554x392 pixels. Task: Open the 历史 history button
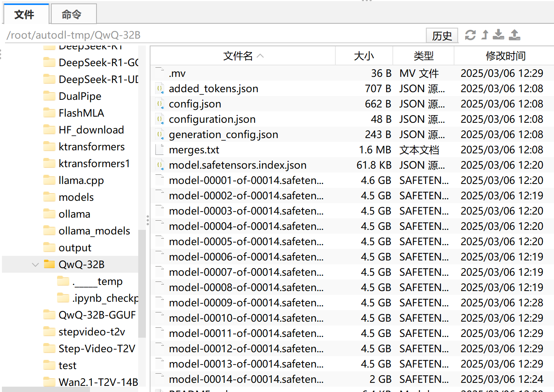[x=442, y=36]
